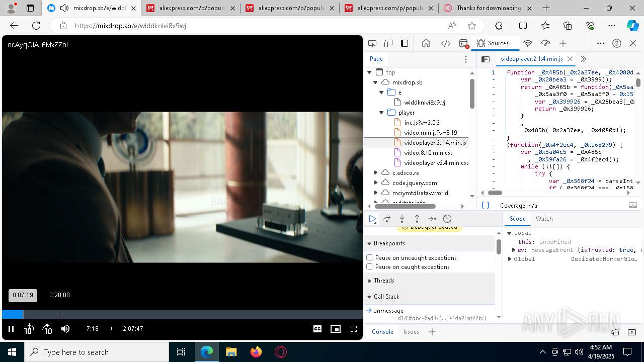
Task: Collapse the top tree node
Action: (x=369, y=72)
